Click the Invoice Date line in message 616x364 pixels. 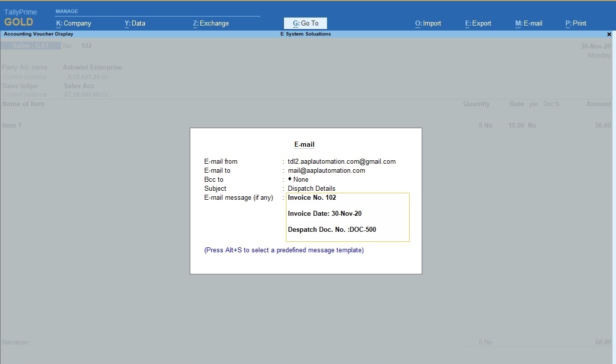(x=325, y=214)
